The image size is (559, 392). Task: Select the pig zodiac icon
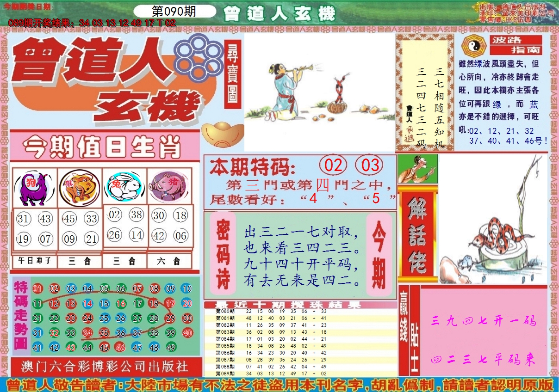(168, 187)
